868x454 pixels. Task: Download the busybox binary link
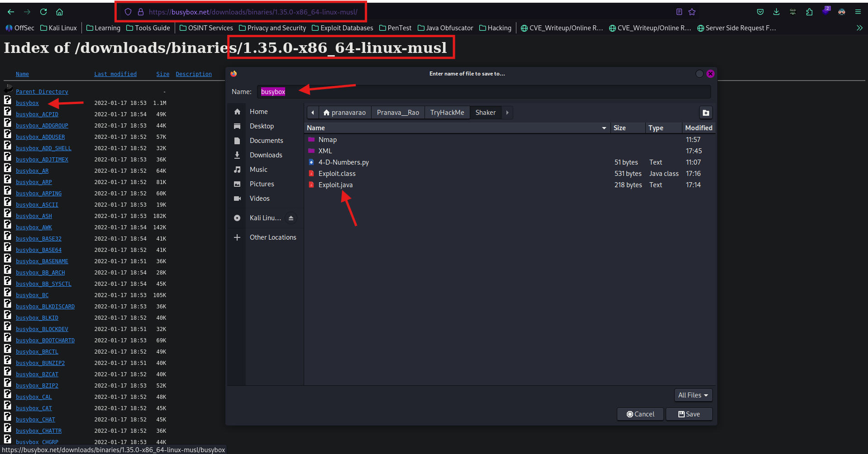pyautogui.click(x=27, y=103)
